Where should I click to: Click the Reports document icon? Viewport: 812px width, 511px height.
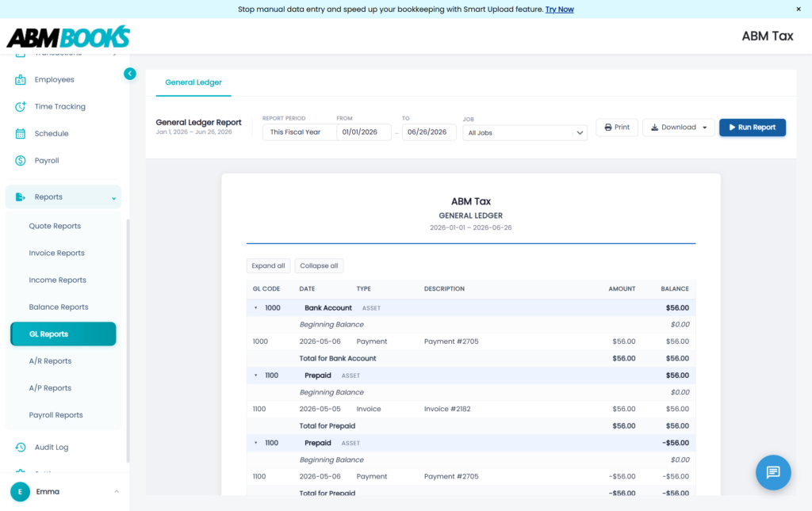[x=20, y=197]
